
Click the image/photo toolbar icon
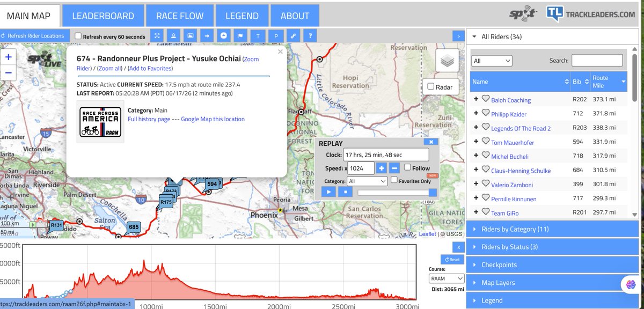click(x=190, y=36)
